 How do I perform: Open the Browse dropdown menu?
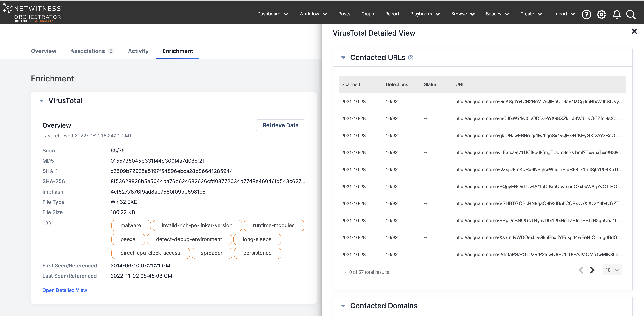(462, 14)
